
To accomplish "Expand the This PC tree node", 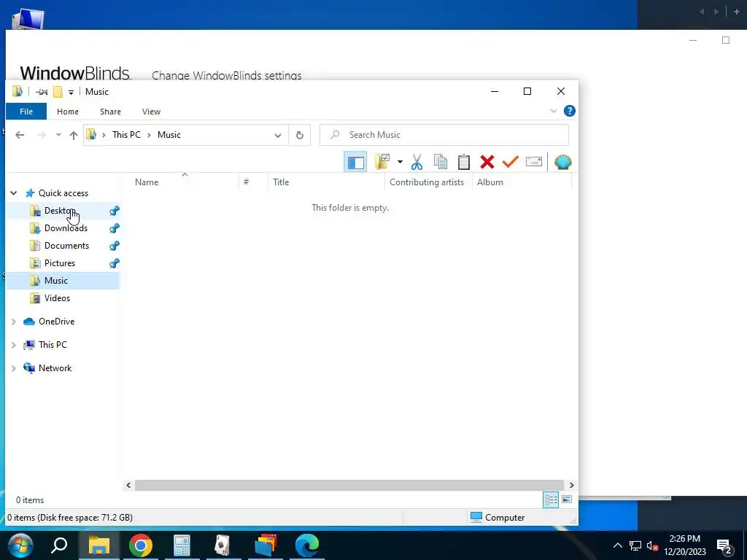I will (x=13, y=345).
